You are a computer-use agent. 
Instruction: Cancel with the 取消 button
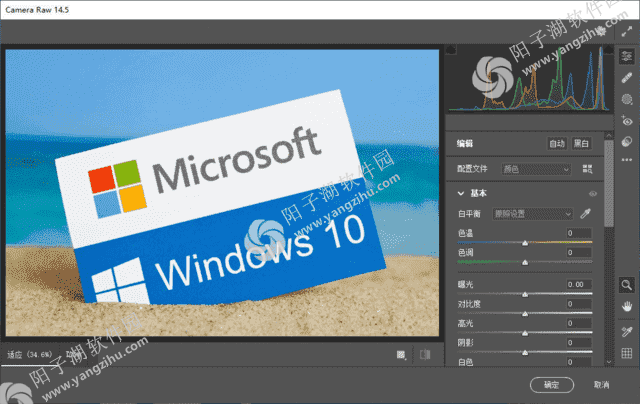(602, 385)
